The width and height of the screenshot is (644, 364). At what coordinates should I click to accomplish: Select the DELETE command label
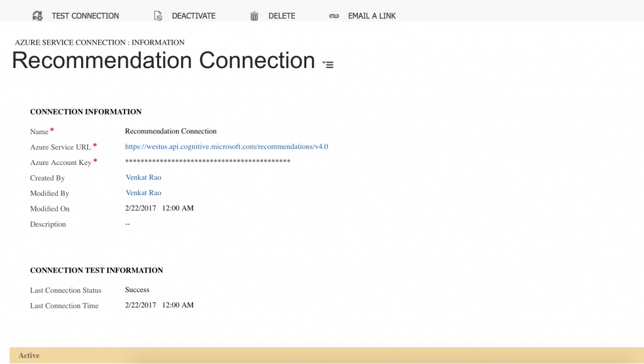(282, 16)
